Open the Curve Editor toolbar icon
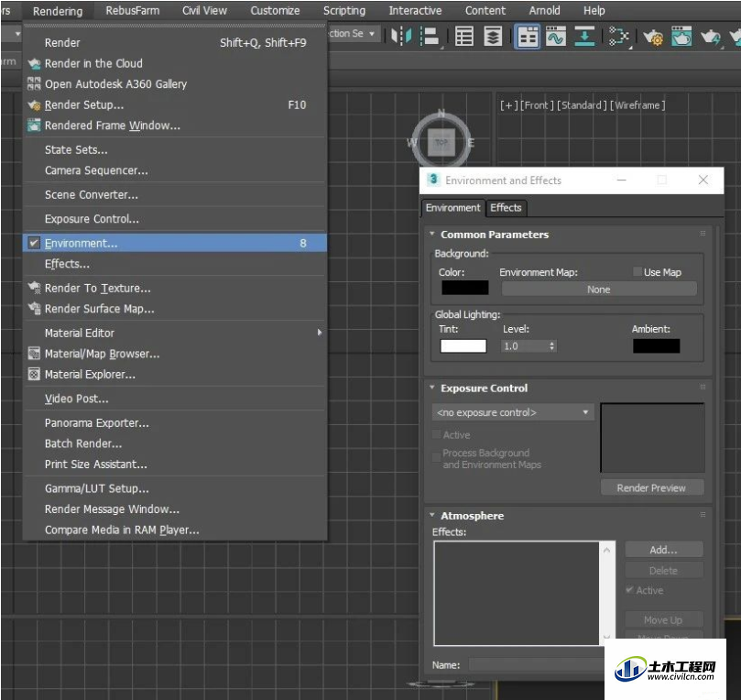 point(556,36)
